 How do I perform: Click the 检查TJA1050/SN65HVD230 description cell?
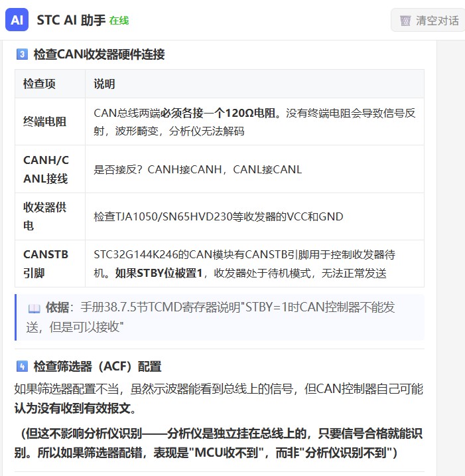pyautogui.click(x=255, y=216)
